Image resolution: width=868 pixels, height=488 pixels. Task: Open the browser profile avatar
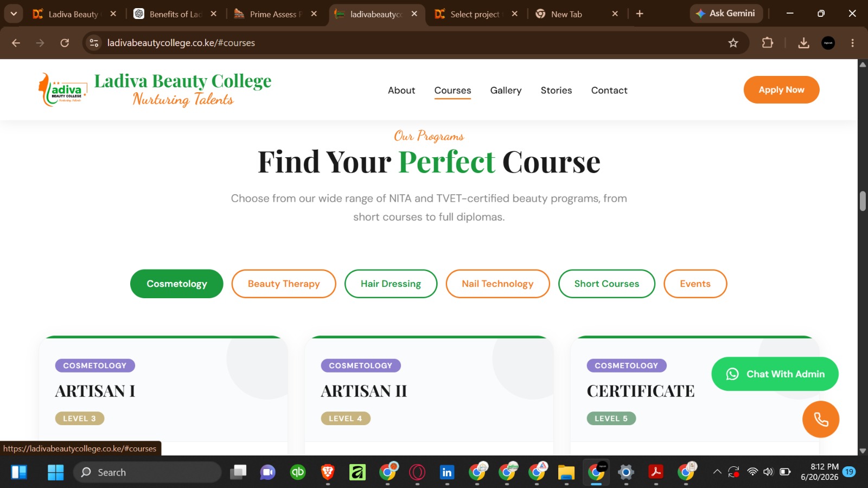point(828,43)
